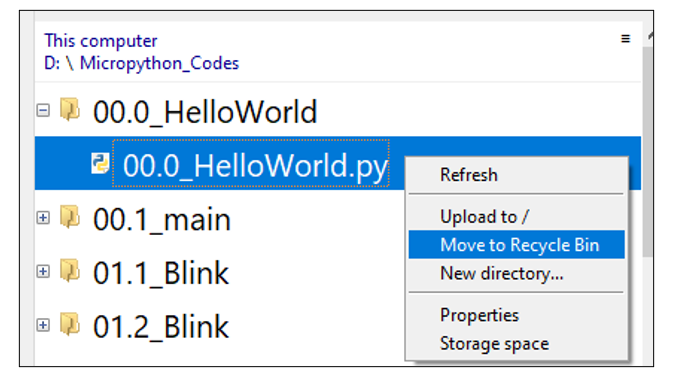Select the 00.0_HelloWorld folder name

pyautogui.click(x=205, y=112)
